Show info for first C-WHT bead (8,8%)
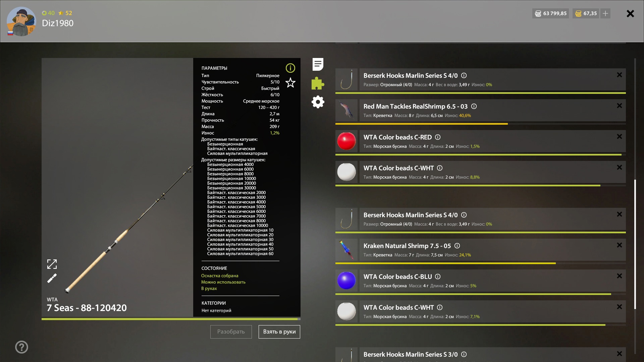The image size is (644, 362). point(440,168)
